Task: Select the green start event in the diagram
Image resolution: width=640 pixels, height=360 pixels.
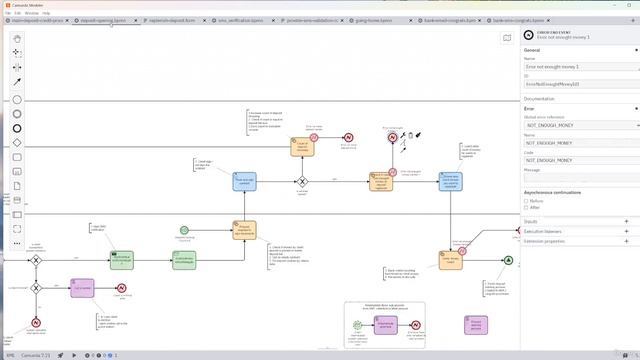Action: [x=184, y=230]
